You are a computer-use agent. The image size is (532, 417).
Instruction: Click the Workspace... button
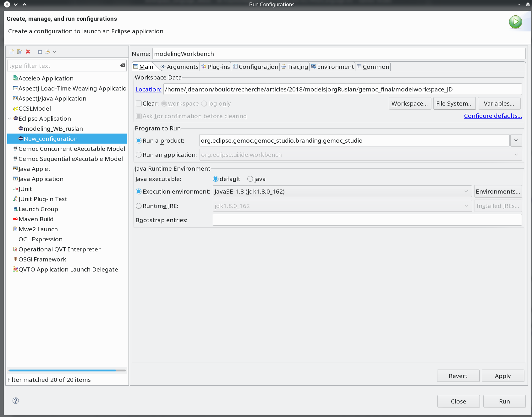coord(409,103)
